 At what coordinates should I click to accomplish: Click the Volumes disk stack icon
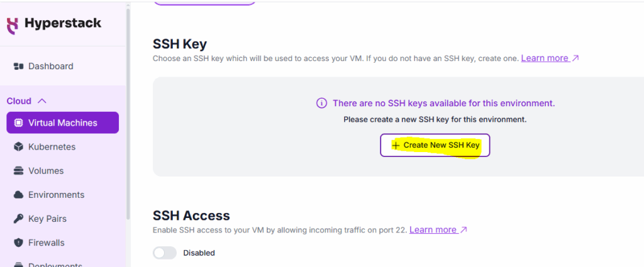click(18, 171)
